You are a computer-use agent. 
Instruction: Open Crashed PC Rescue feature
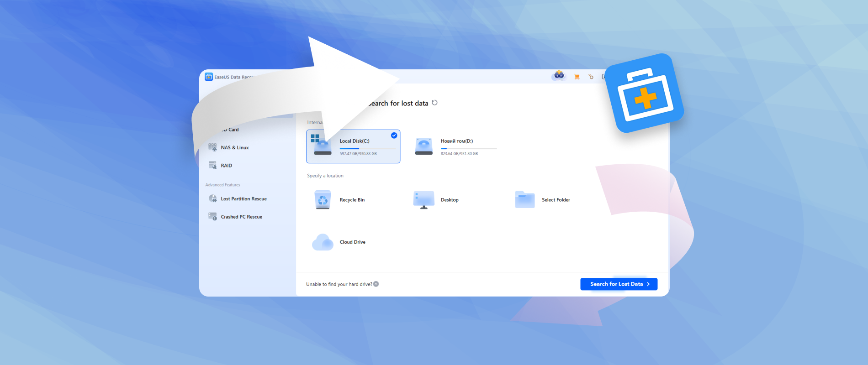242,217
